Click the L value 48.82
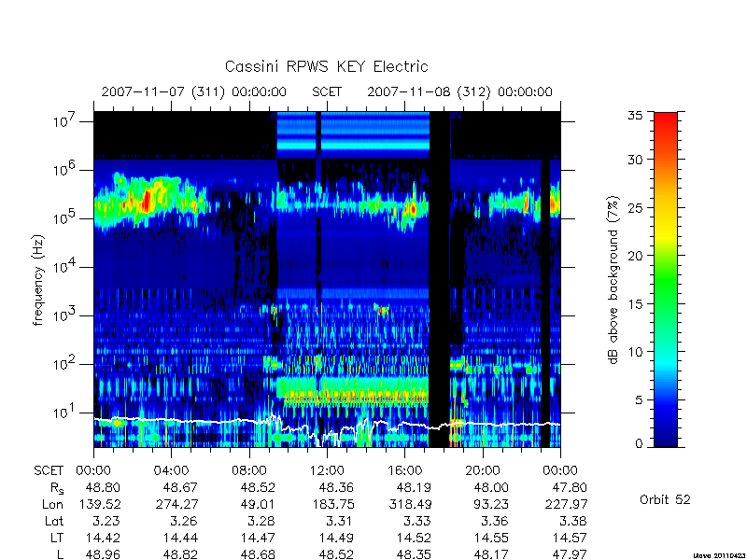Screen dimensions: 747x560 point(180,554)
